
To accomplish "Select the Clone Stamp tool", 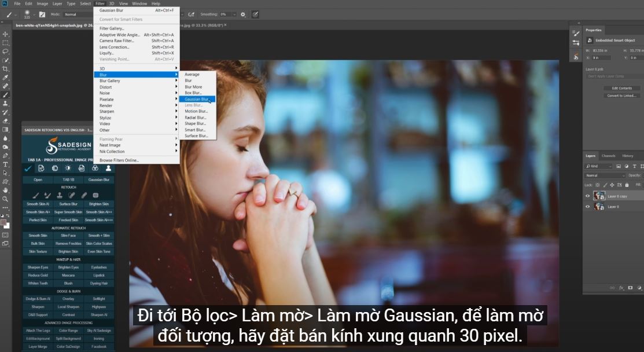I will point(5,104).
